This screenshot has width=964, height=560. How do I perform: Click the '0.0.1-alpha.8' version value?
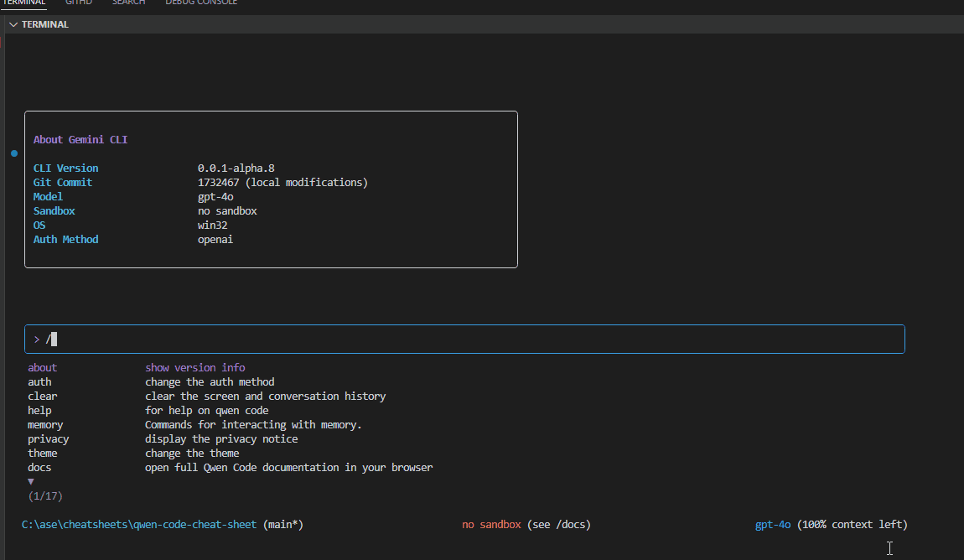[236, 169]
